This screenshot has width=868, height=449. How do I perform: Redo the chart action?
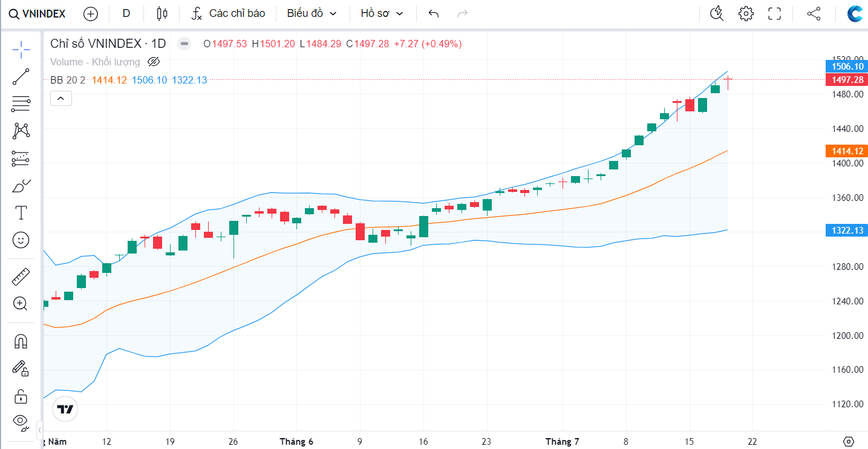point(463,13)
